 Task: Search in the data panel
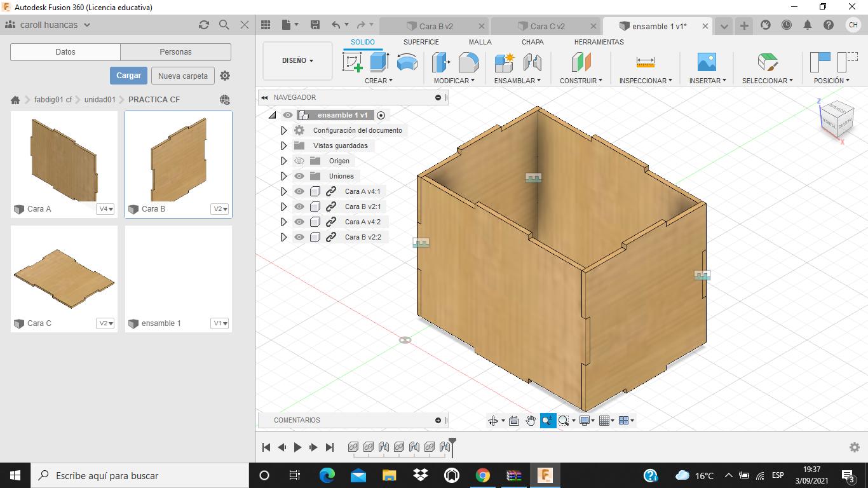pos(224,25)
